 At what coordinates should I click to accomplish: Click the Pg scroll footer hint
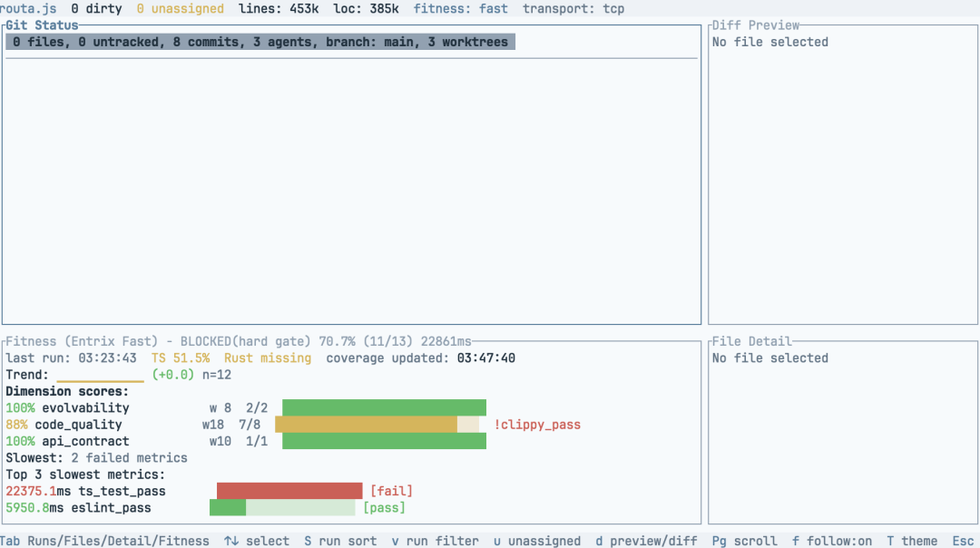click(744, 541)
